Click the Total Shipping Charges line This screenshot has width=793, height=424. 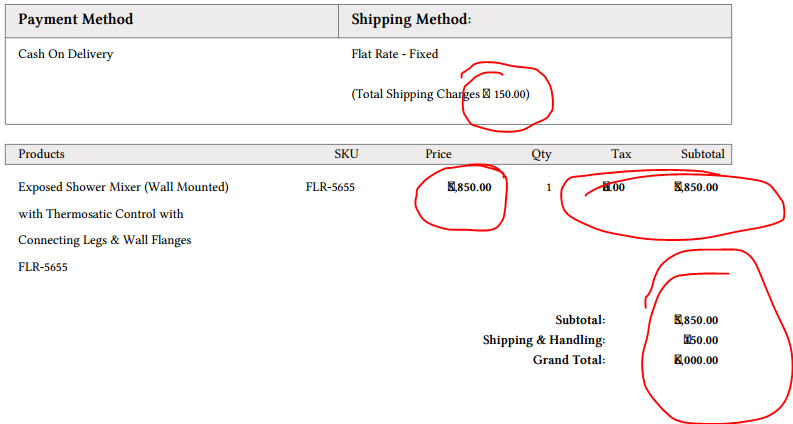point(440,94)
